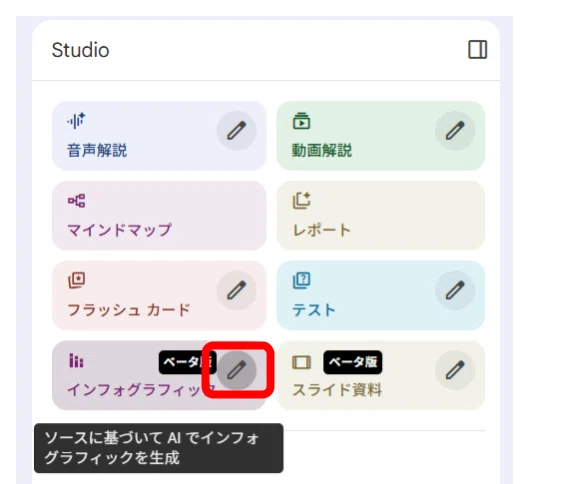The width and height of the screenshot is (566, 484).
Task: Click the ベータ版 badge on インフォグラフィック
Action: tap(187, 362)
